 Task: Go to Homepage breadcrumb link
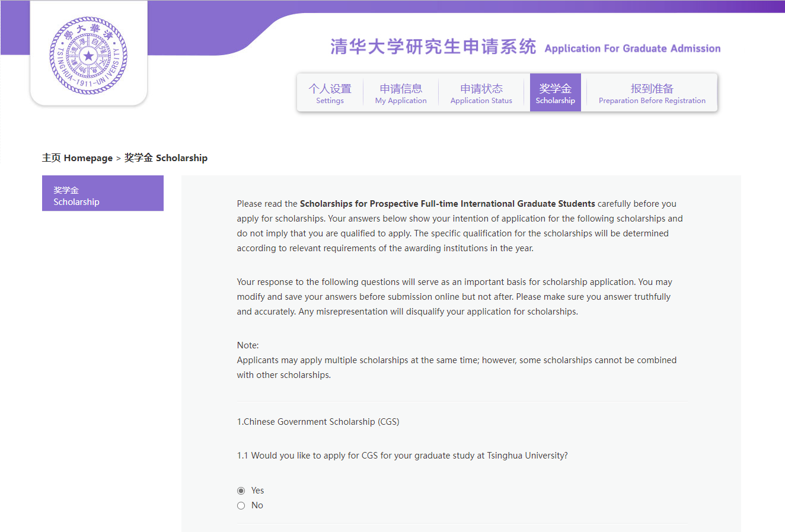(x=77, y=158)
